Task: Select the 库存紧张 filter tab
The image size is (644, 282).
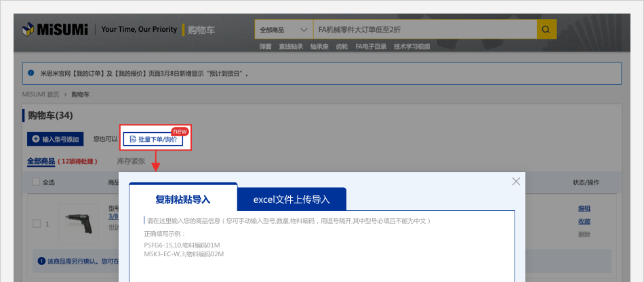Action: coord(131,161)
